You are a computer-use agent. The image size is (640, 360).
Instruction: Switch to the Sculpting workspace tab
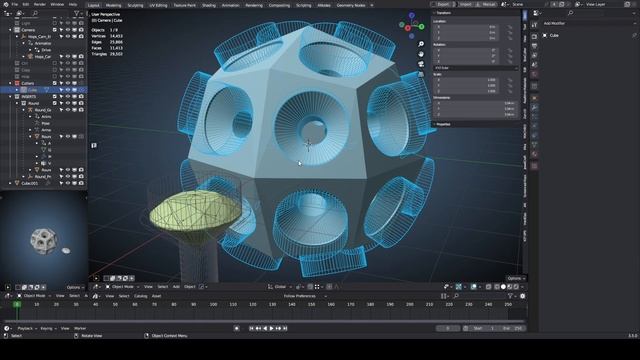[135, 5]
